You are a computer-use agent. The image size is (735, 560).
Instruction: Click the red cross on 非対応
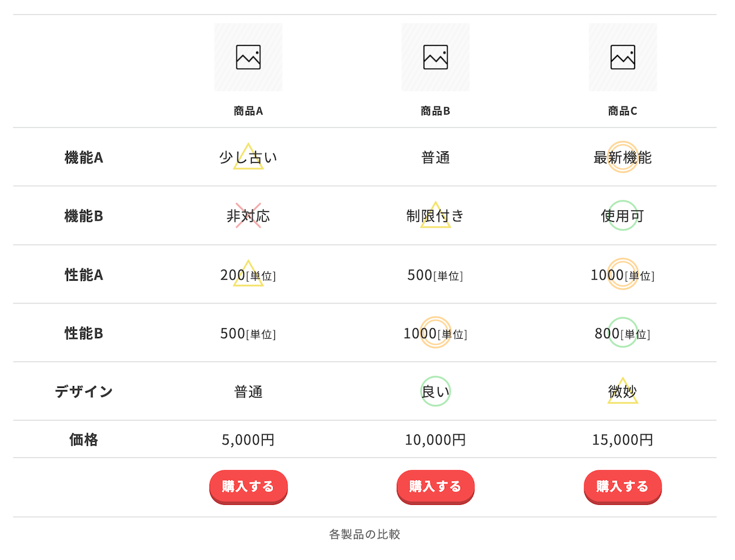248,216
